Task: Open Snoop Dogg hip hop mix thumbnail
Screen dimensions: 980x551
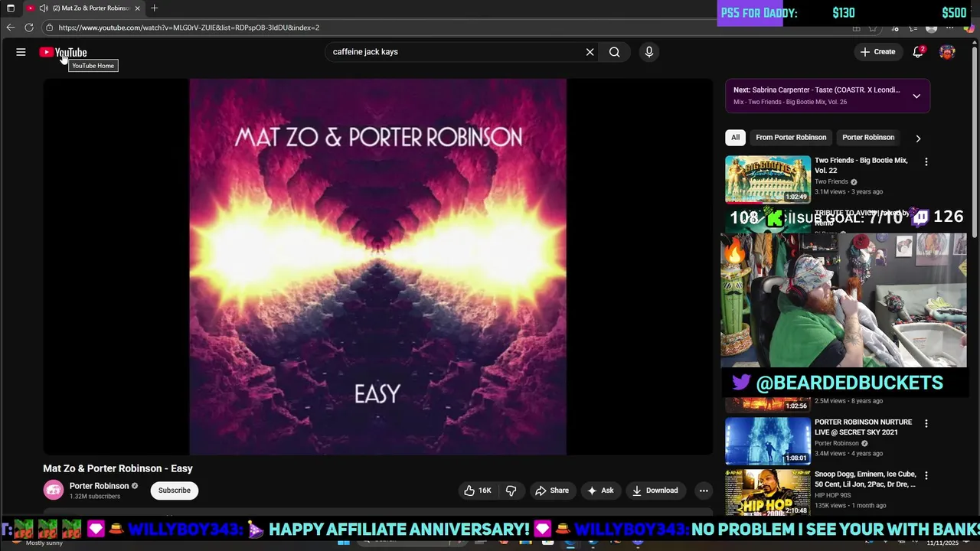Action: pos(768,493)
